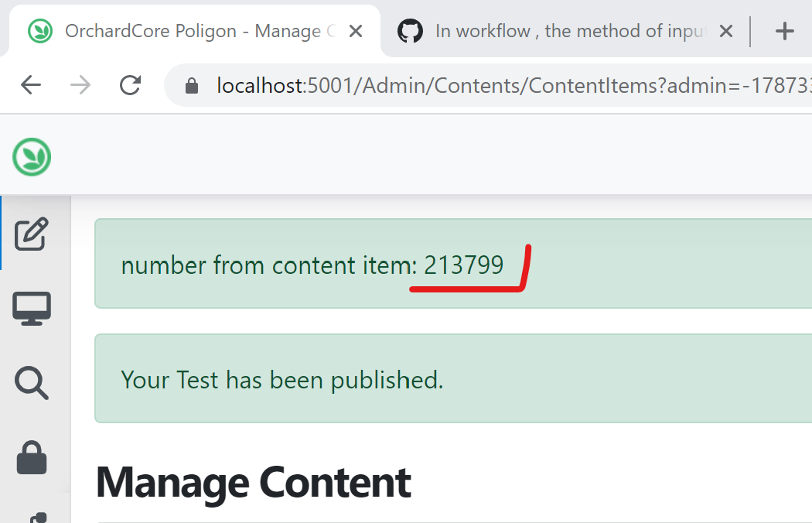This screenshot has height=523, width=812.
Task: Click the forward navigation arrow
Action: (80, 85)
